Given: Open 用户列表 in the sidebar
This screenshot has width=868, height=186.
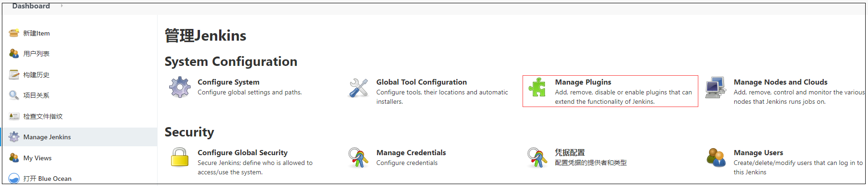Looking at the screenshot, I should [x=36, y=54].
